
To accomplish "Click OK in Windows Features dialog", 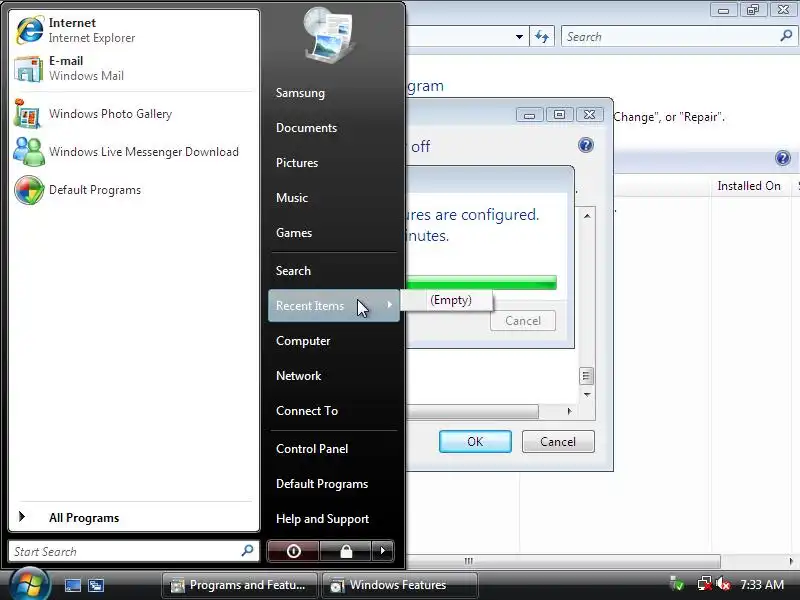I will (x=475, y=441).
